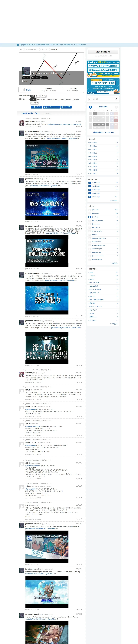Click the sonicboy73 avatar on the animetick tweet
Image resolution: width=138 pixels, height=644 pixels.
point(22,123)
